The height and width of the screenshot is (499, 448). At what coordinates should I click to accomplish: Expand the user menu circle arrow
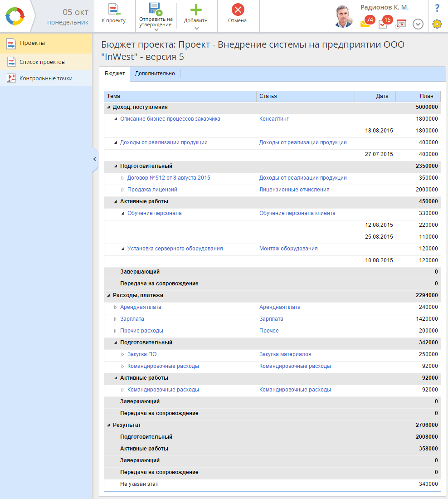click(418, 24)
